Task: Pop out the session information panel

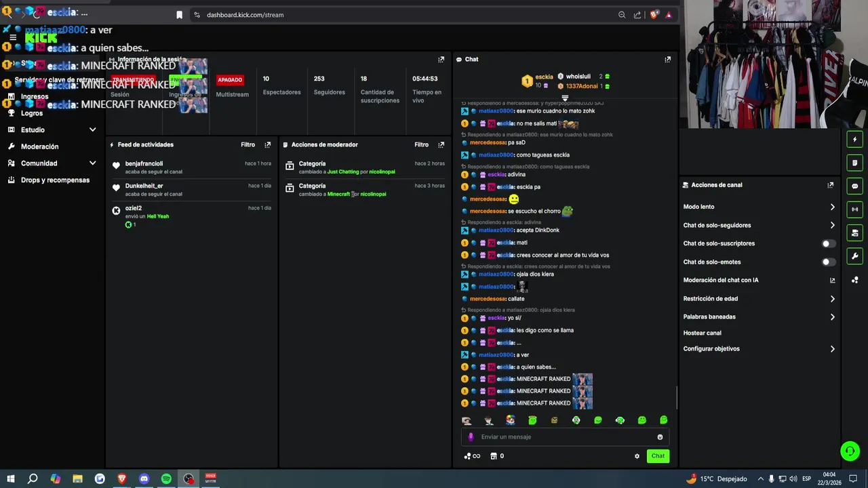Action: click(441, 60)
